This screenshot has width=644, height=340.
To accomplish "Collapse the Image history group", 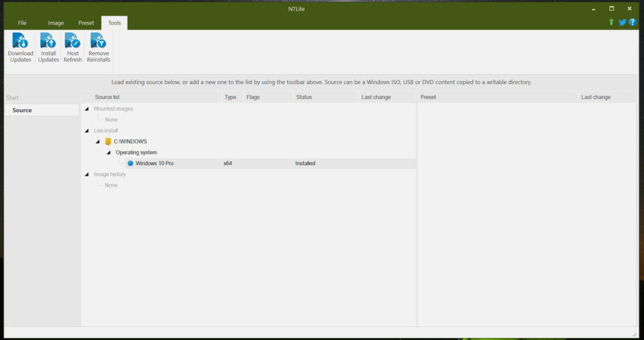I will tap(87, 174).
